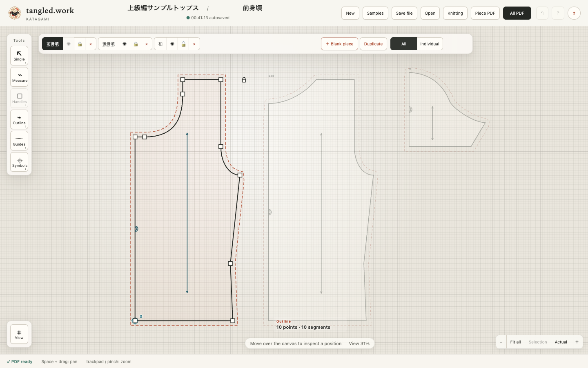The width and height of the screenshot is (588, 368).
Task: Toggle the lock on 前身頃 tab
Action: pos(80,44)
